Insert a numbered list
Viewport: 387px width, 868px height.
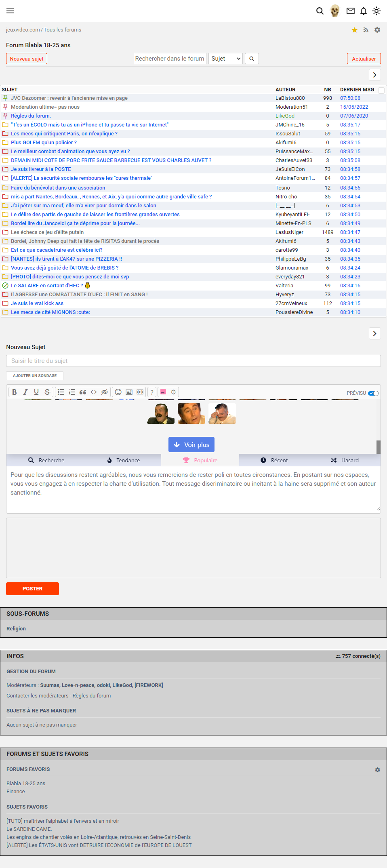coord(72,392)
